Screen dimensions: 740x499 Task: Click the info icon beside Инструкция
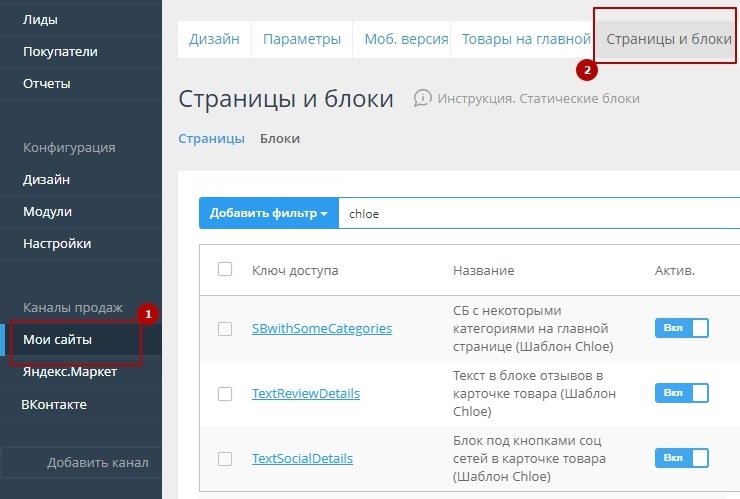pyautogui.click(x=423, y=98)
